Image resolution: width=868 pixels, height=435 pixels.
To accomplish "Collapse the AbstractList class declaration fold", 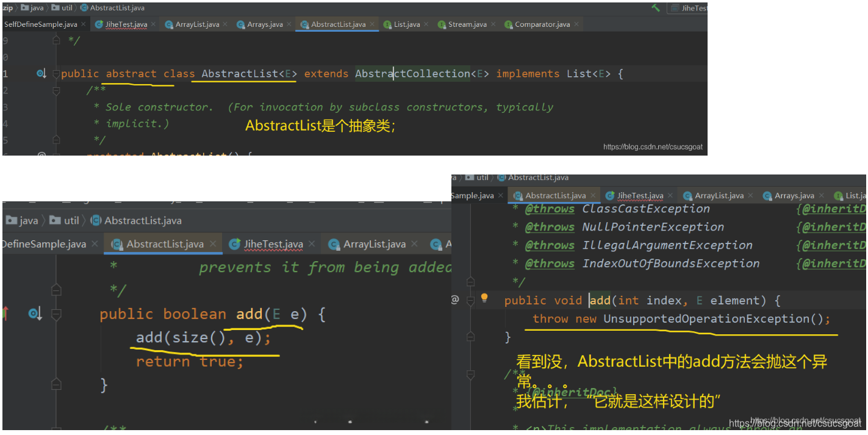I will point(56,74).
